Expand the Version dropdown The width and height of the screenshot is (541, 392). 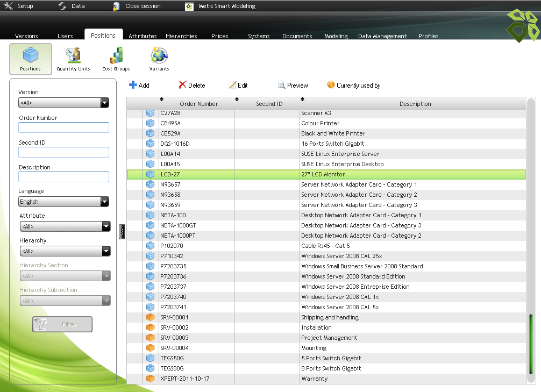104,103
